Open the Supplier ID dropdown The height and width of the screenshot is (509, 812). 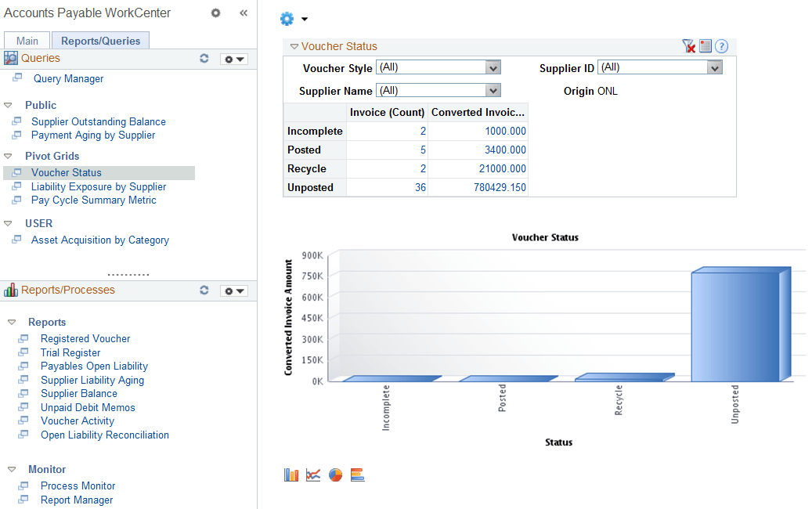pyautogui.click(x=713, y=67)
